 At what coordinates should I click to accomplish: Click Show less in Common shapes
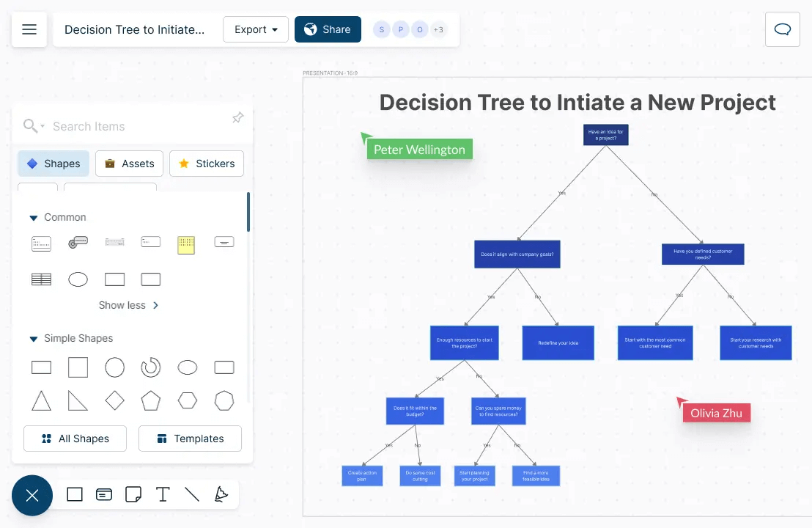coord(128,305)
